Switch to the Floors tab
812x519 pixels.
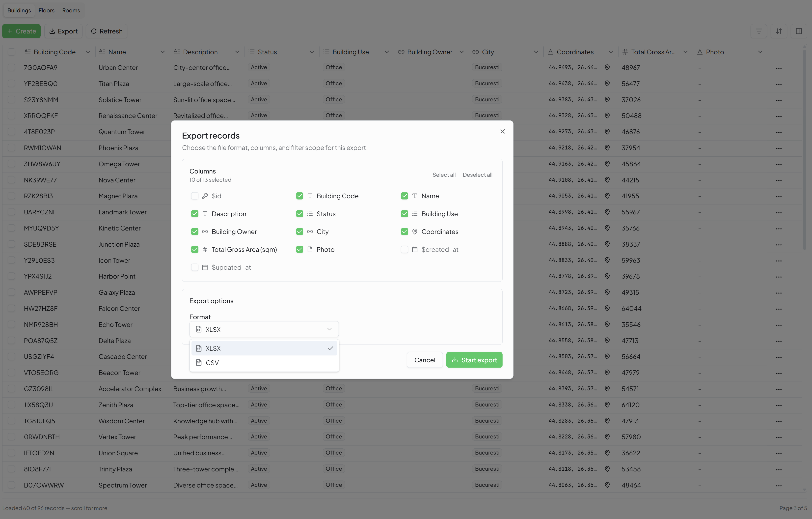pyautogui.click(x=47, y=10)
